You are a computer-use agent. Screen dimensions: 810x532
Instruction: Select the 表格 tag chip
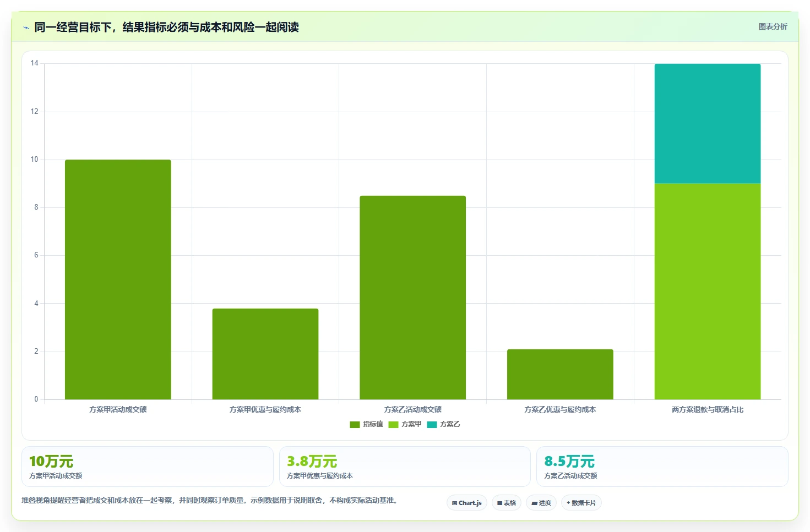(x=507, y=503)
